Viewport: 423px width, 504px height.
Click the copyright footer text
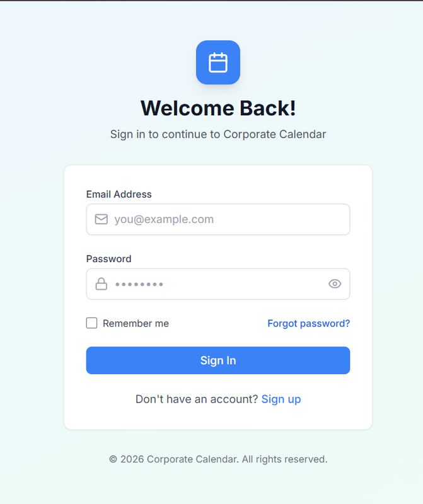tap(217, 459)
